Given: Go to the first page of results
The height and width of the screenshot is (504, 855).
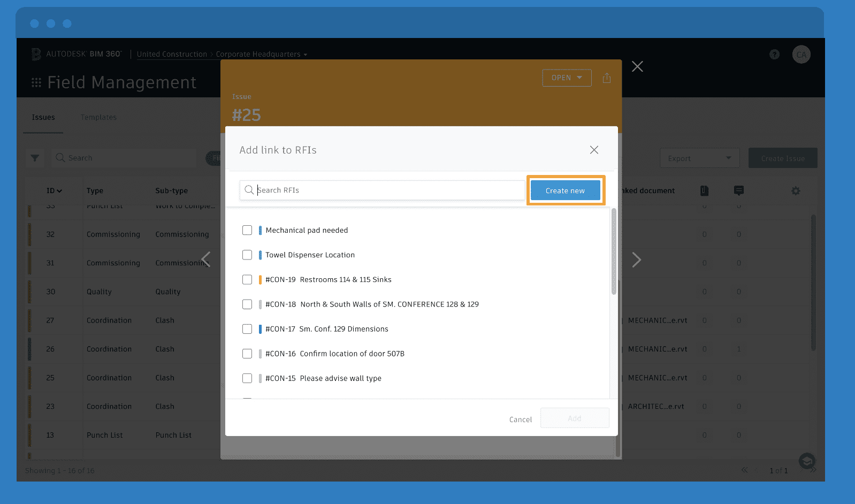Looking at the screenshot, I should point(744,470).
